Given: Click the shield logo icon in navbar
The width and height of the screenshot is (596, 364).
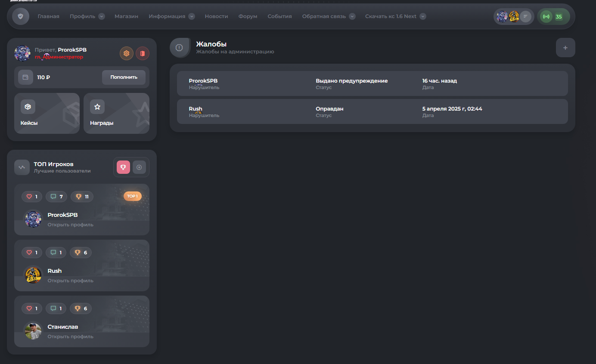Looking at the screenshot, I should click(x=21, y=16).
